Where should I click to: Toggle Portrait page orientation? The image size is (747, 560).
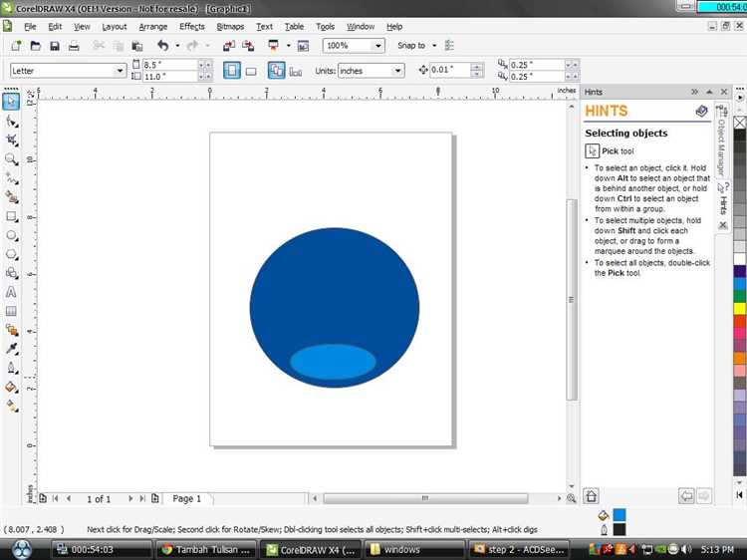tap(231, 71)
